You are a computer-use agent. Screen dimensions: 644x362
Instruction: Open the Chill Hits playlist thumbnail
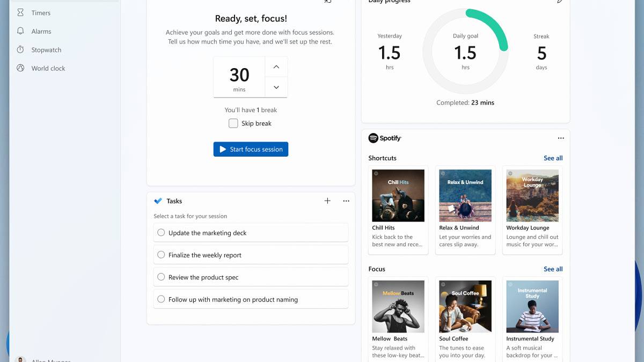click(398, 196)
